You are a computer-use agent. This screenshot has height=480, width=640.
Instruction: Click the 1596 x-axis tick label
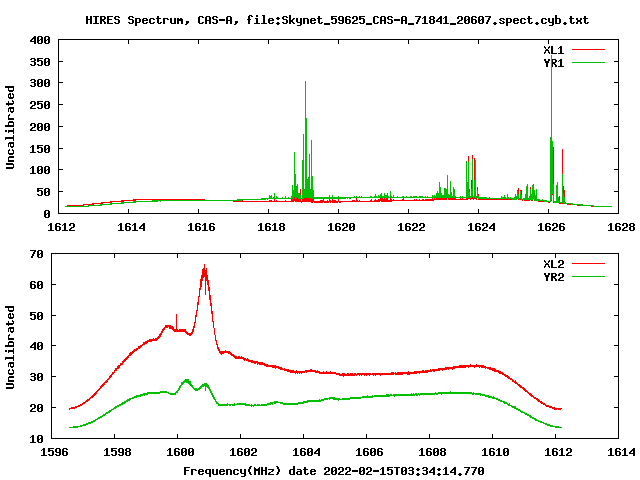[x=55, y=452]
